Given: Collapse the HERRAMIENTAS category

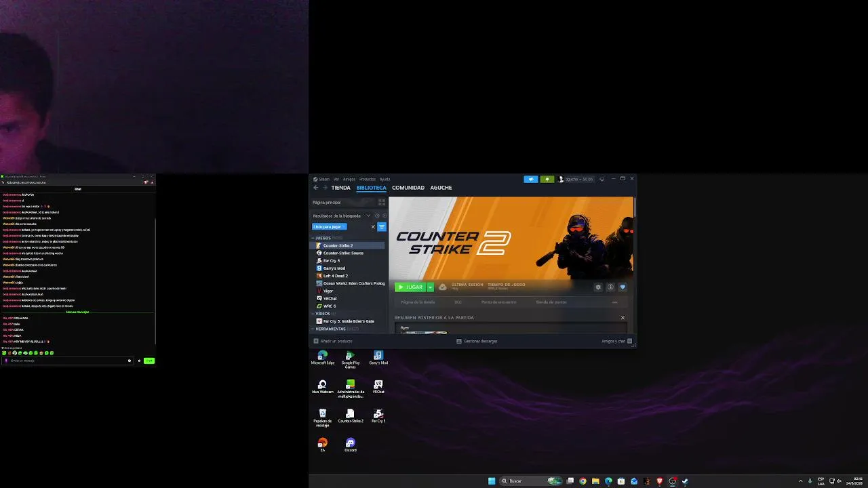Looking at the screenshot, I should 329,329.
